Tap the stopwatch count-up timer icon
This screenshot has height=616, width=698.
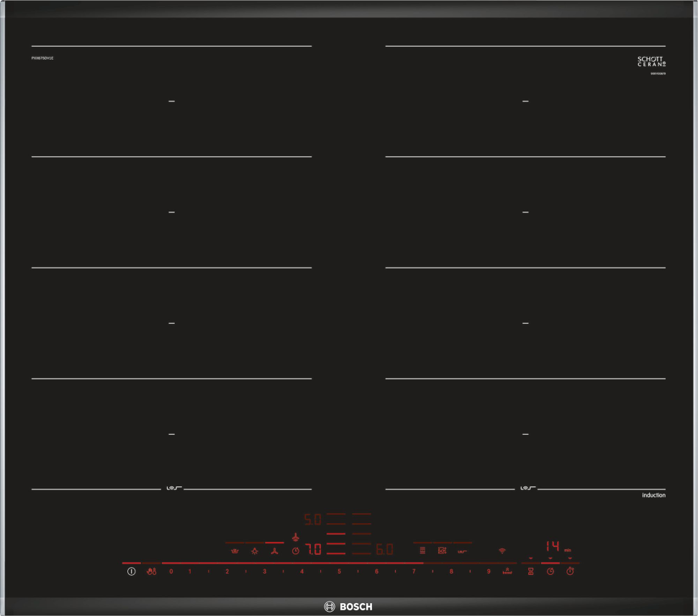click(x=571, y=571)
